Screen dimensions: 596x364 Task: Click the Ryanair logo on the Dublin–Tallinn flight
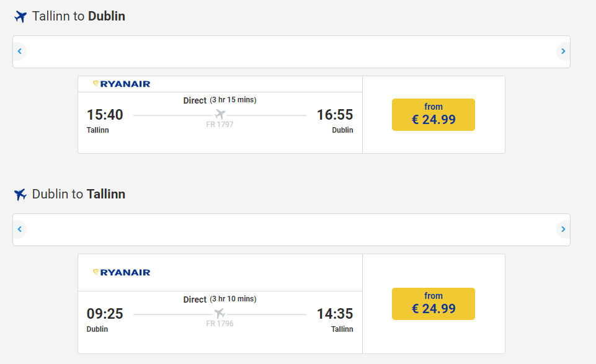point(122,272)
